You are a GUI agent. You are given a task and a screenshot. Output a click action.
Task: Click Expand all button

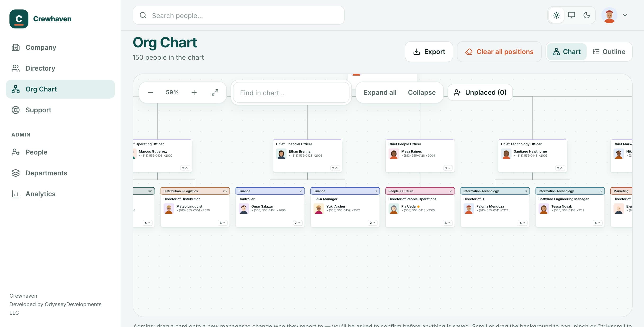pos(380,92)
